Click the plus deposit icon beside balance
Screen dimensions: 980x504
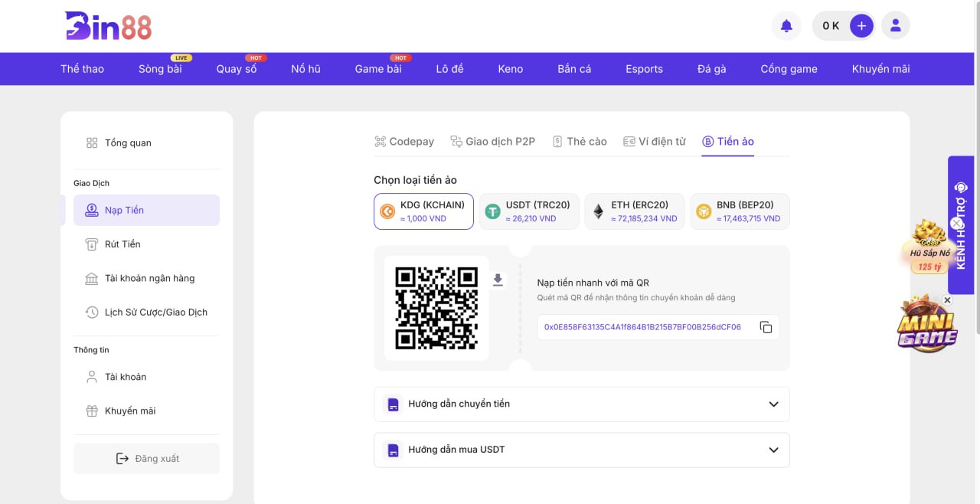click(861, 26)
